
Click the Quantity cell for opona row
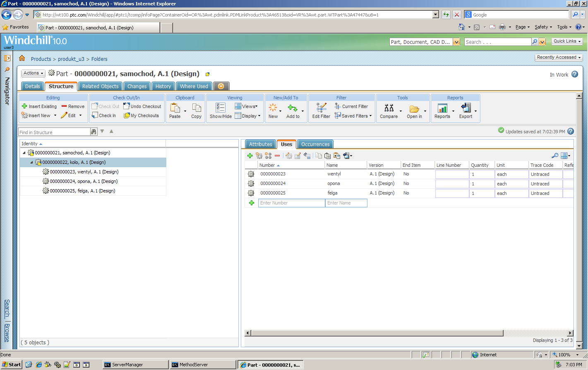pyautogui.click(x=482, y=184)
